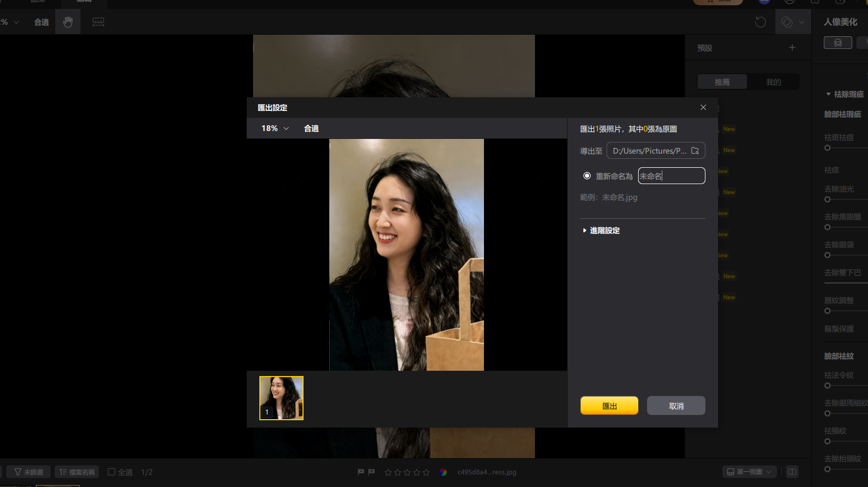This screenshot has height=487, width=868.
Task: Open the 單一視圖 view mode dropdown
Action: pyautogui.click(x=749, y=472)
